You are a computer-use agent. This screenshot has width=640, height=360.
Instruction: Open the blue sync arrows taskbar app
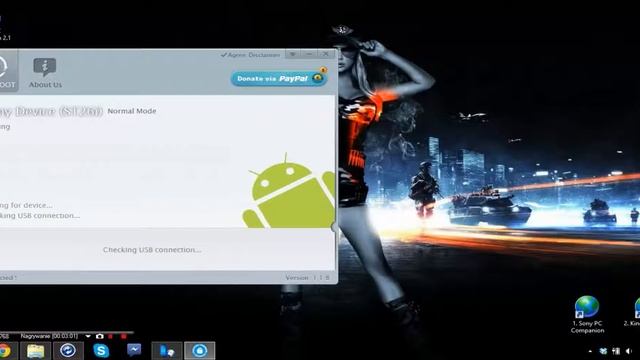68,351
